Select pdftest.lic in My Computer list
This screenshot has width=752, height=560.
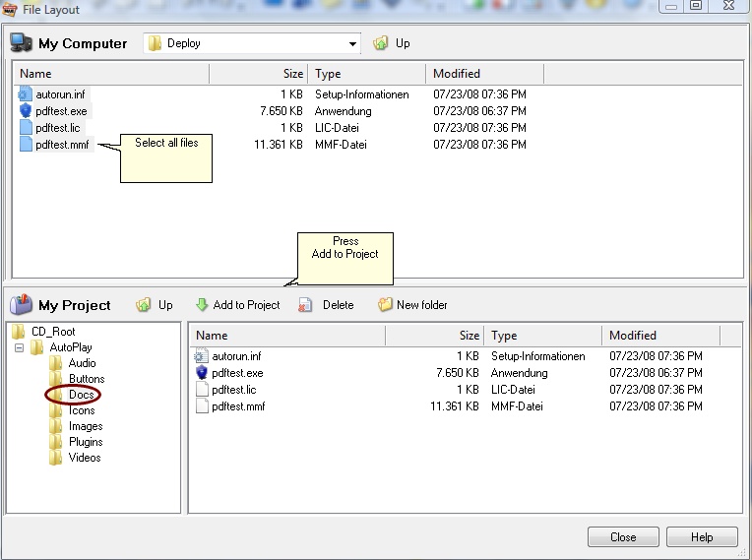(x=57, y=128)
